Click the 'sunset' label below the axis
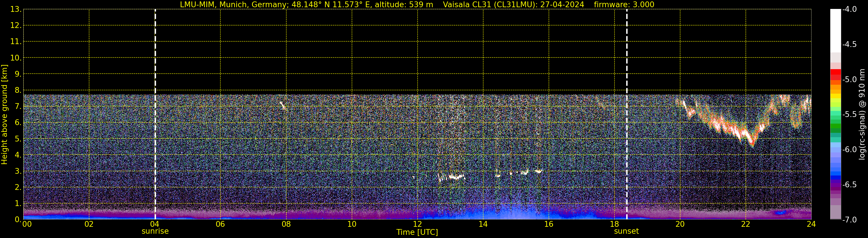The image size is (868, 238). [x=626, y=231]
